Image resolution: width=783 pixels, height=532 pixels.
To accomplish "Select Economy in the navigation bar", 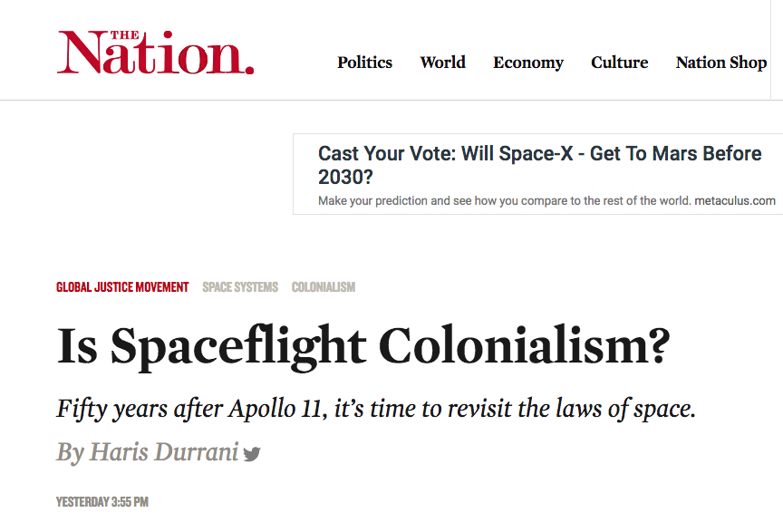I will click(x=528, y=63).
